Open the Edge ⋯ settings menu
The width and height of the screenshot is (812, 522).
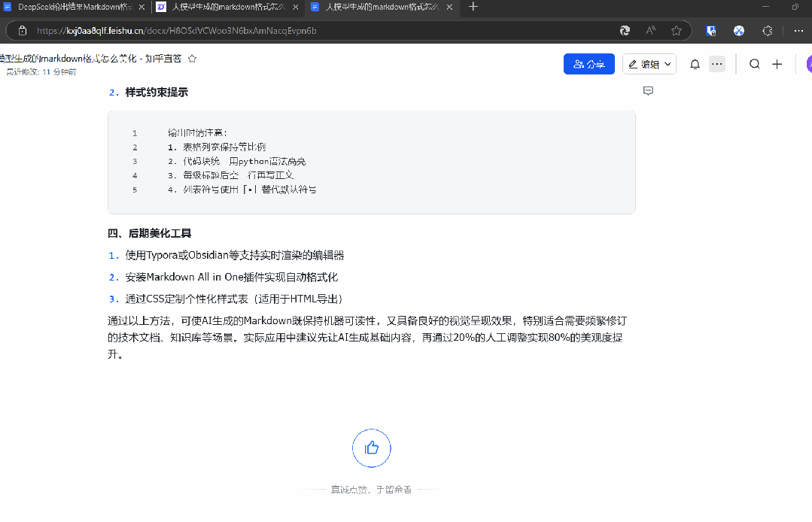pyautogui.click(x=798, y=31)
